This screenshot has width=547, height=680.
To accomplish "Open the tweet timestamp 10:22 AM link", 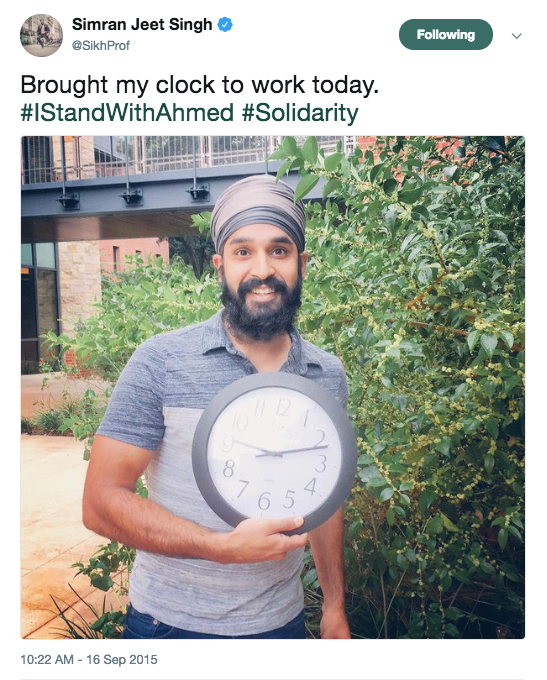I will (47, 660).
